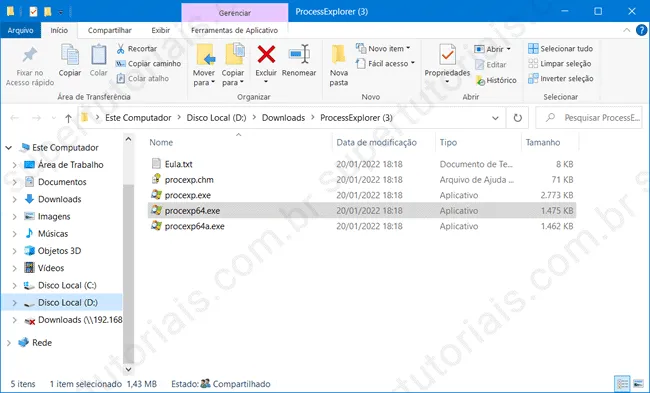Click the forward navigation arrow
Viewport: 650px width, 393px height.
coord(36,118)
